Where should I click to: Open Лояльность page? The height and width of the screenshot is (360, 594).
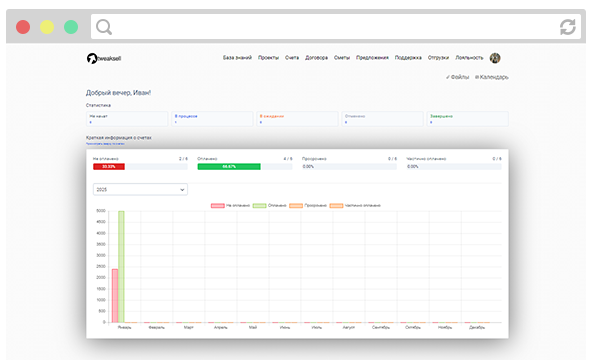click(x=469, y=58)
